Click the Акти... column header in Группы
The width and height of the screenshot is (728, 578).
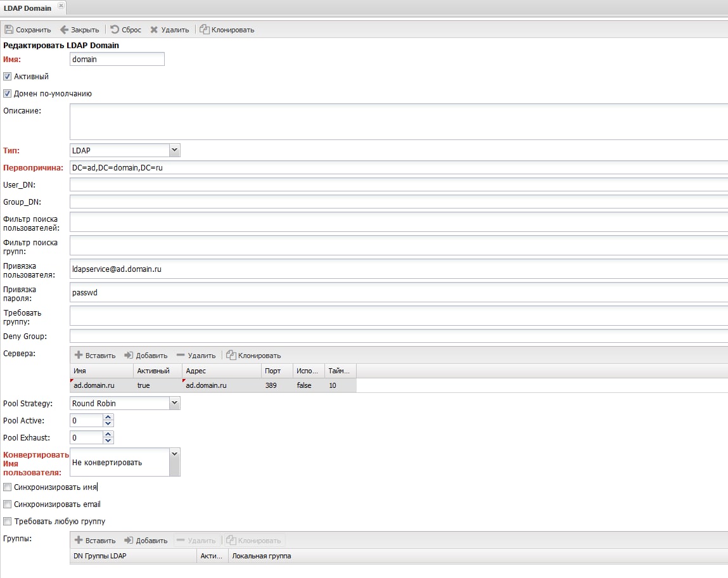[x=213, y=556]
